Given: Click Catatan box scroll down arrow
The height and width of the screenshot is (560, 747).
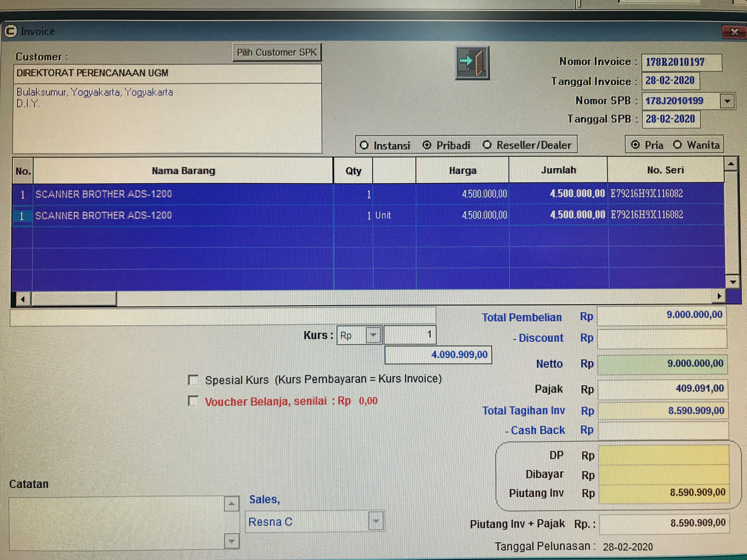Looking at the screenshot, I should pos(232,541).
